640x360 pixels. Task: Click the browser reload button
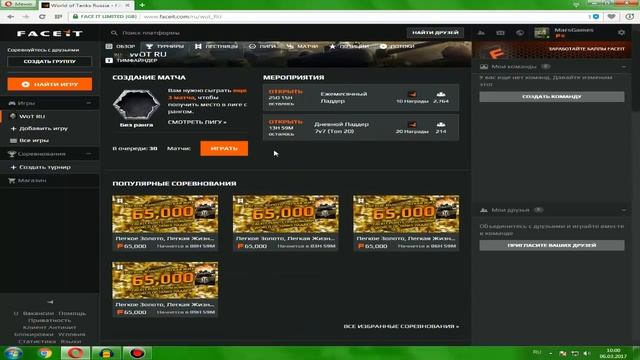42,17
